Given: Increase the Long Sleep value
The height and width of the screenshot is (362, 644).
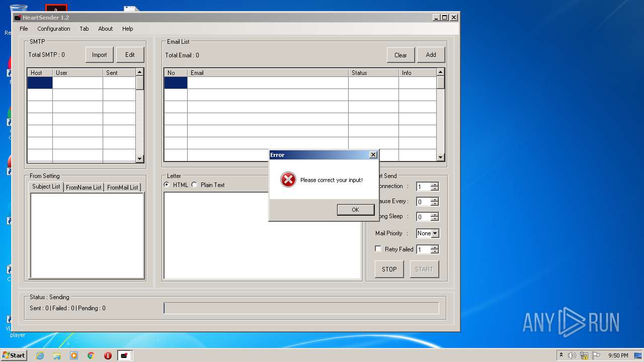Looking at the screenshot, I should tap(435, 214).
